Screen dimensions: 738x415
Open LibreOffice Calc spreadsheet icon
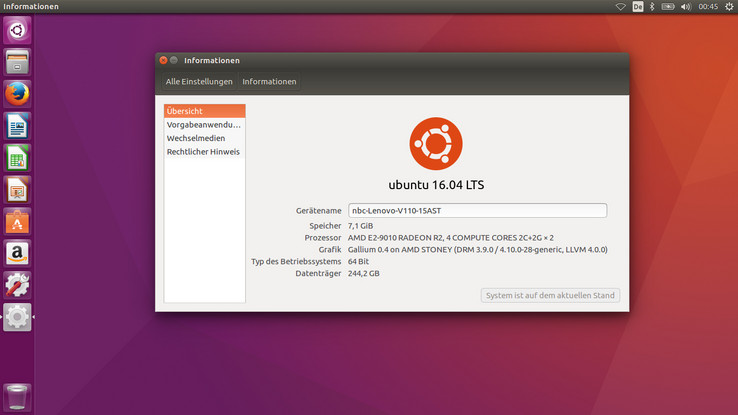tap(17, 158)
